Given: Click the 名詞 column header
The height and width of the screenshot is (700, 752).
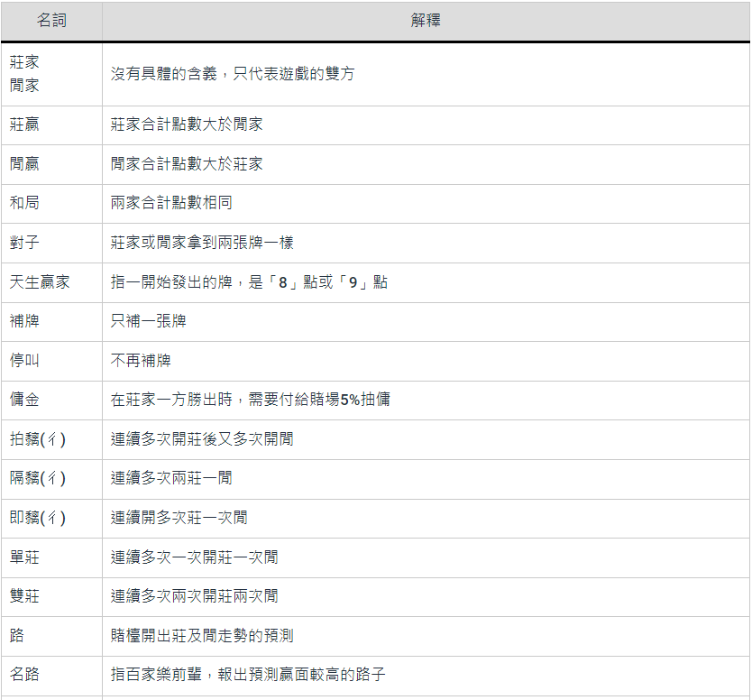Looking at the screenshot, I should click(51, 21).
